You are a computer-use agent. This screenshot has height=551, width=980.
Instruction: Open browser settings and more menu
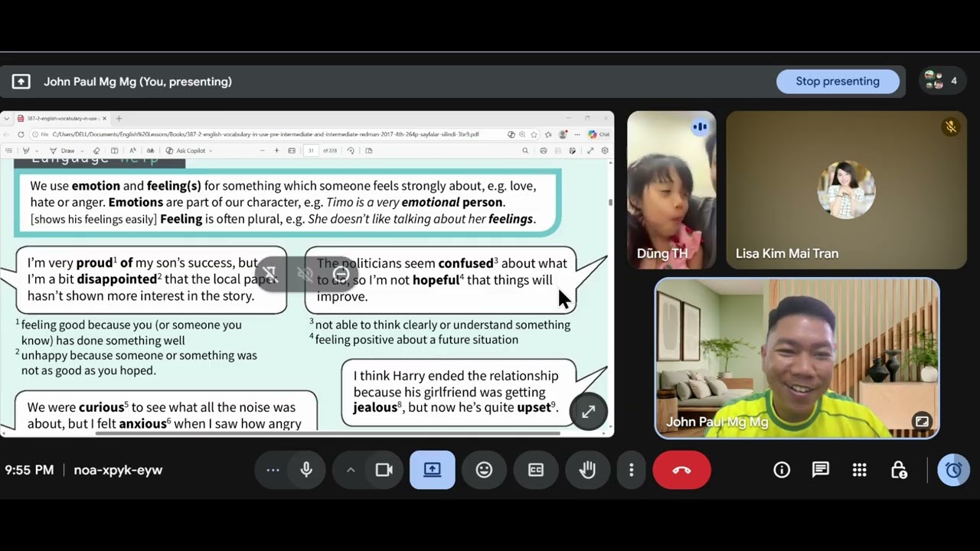click(x=577, y=135)
